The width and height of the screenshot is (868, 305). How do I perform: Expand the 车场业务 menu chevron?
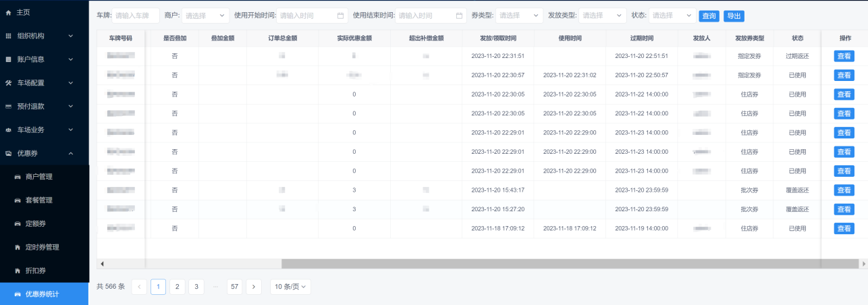pos(71,130)
